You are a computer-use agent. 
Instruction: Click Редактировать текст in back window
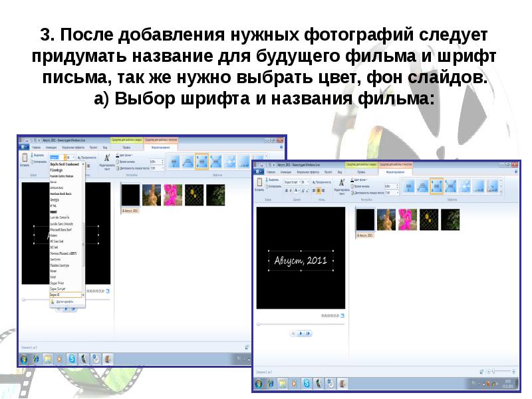107,162
